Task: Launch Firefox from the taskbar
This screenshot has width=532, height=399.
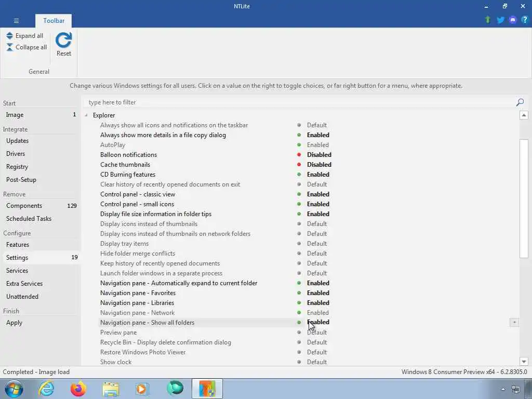Action: tap(78, 389)
